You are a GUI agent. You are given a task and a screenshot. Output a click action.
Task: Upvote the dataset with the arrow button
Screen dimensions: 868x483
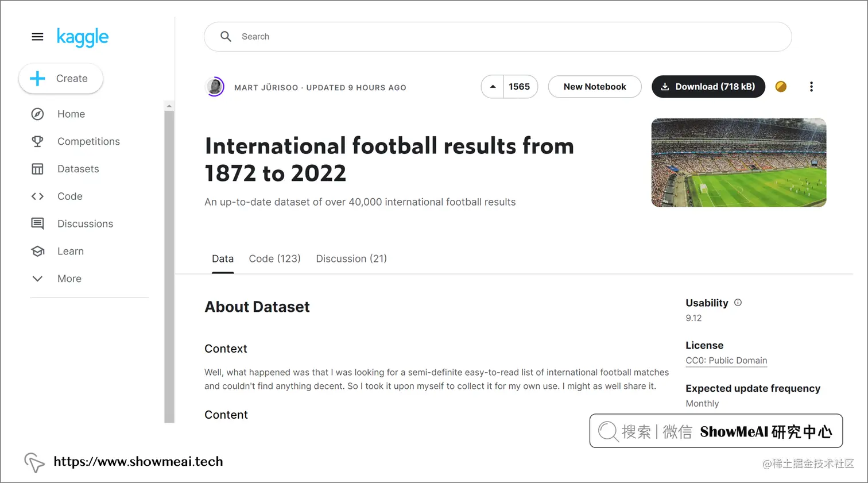click(x=493, y=87)
